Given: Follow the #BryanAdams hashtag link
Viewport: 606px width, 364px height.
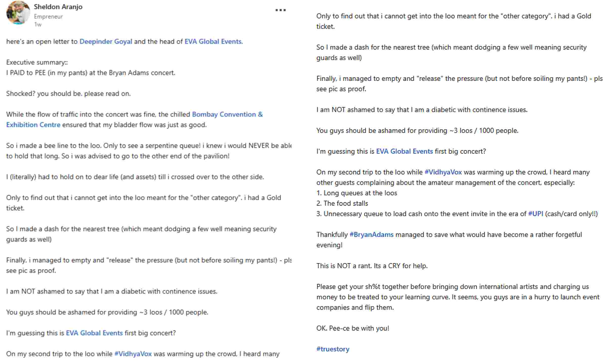Looking at the screenshot, I should [371, 235].
